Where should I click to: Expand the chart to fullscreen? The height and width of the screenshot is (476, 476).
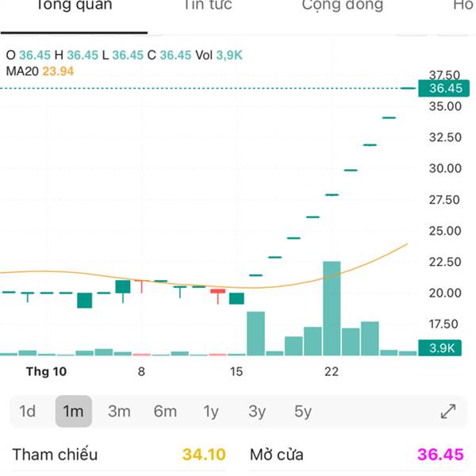[448, 411]
